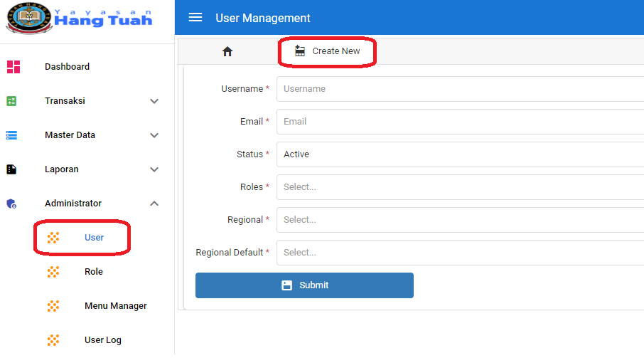644x358 pixels.
Task: Click the Dashboard sidebar icon
Action: tap(13, 67)
